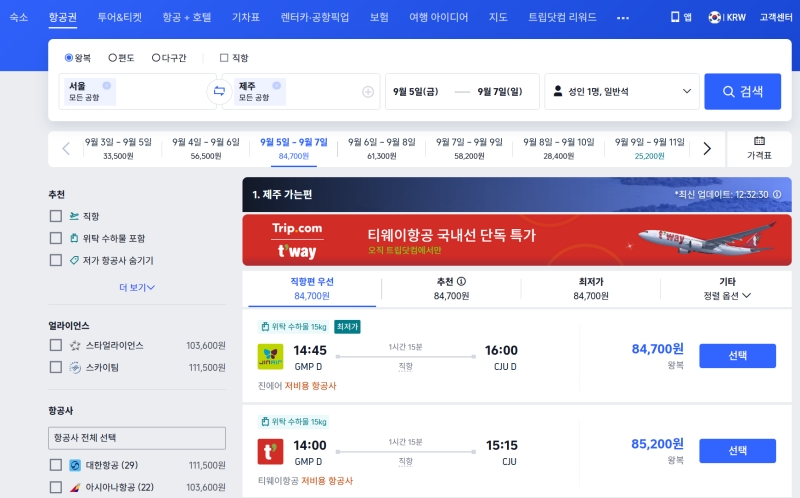The height and width of the screenshot is (498, 800).
Task: Click the 아시아나항공 logo icon in filter
Action: (x=75, y=487)
